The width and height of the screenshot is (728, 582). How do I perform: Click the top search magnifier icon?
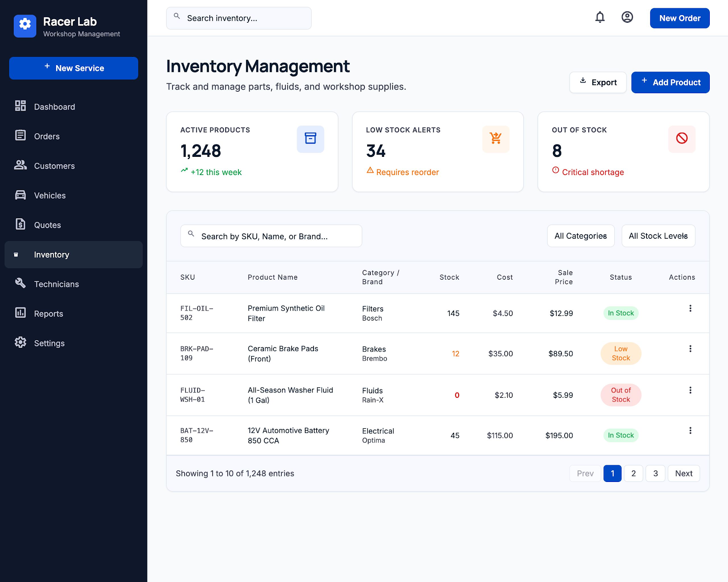tap(177, 16)
